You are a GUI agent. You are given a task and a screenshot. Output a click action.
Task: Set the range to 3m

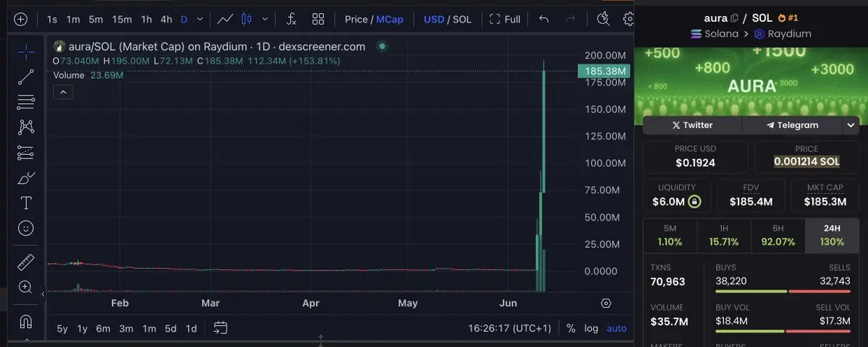126,328
